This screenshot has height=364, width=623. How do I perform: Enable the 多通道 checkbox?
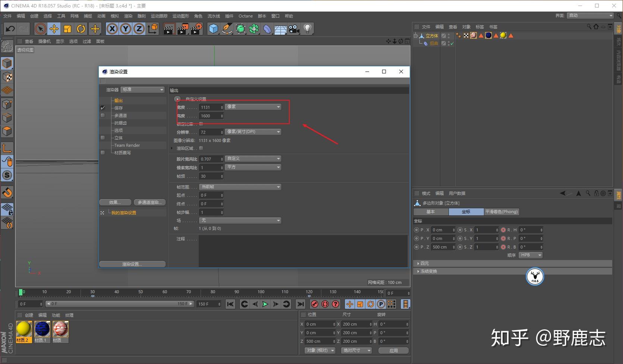[103, 115]
